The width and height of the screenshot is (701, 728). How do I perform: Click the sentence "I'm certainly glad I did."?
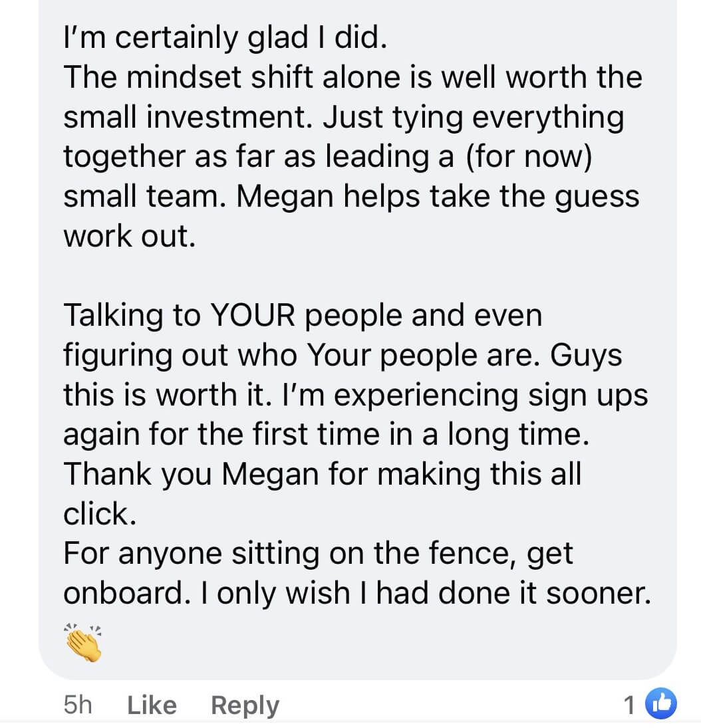[x=225, y=38]
